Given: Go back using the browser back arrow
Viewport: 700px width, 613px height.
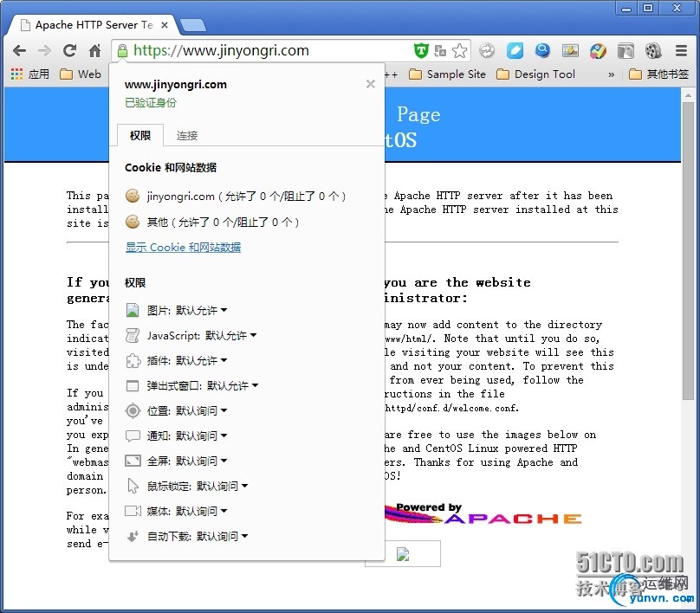Looking at the screenshot, I should (19, 51).
